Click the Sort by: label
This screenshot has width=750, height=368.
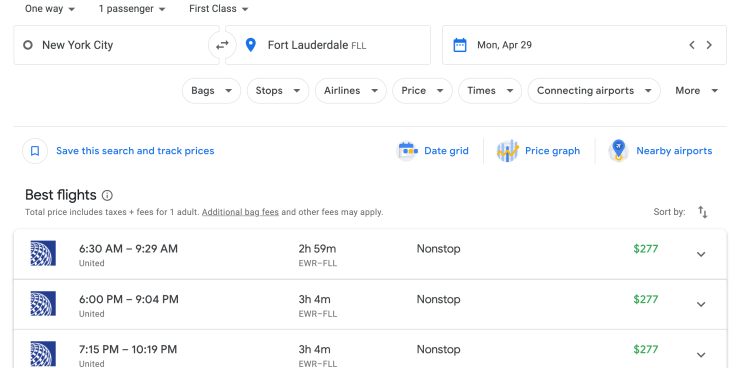pyautogui.click(x=669, y=212)
